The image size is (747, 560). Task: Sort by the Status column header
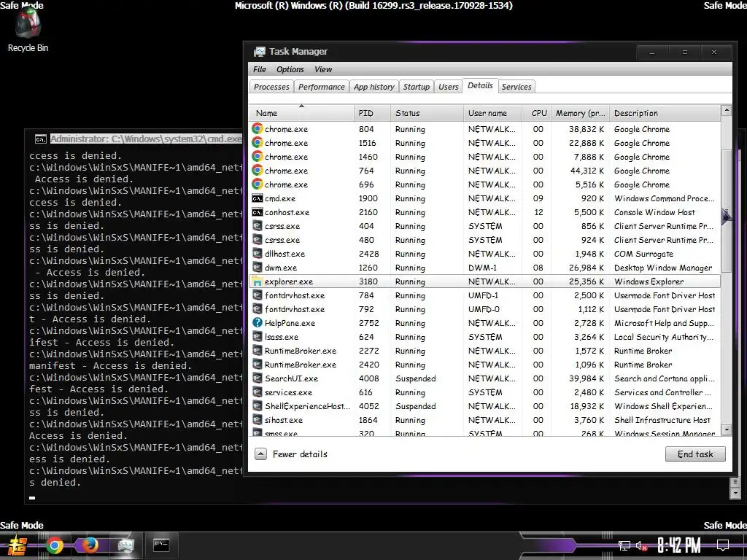(427, 113)
